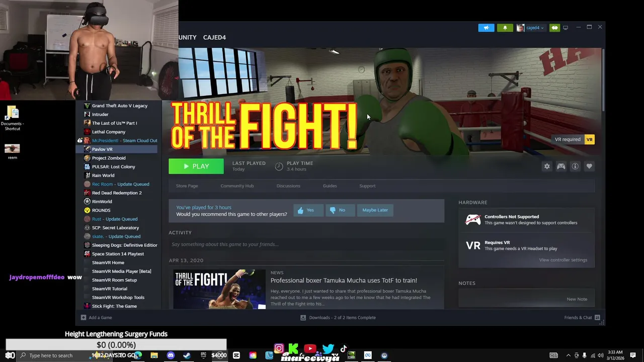Open Windows action center notifications icon
Image resolution: width=644 pixels, height=362 pixels.
[x=633, y=355]
